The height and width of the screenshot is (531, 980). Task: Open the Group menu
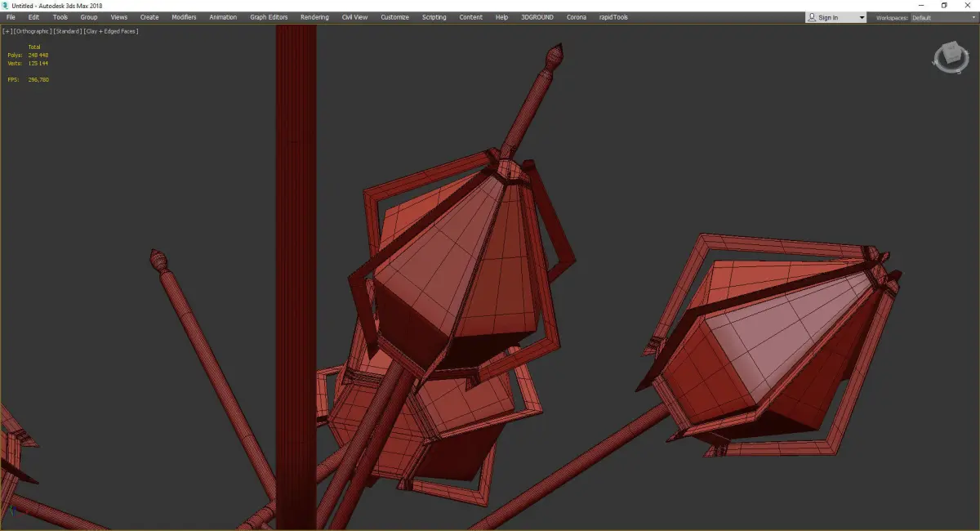89,17
